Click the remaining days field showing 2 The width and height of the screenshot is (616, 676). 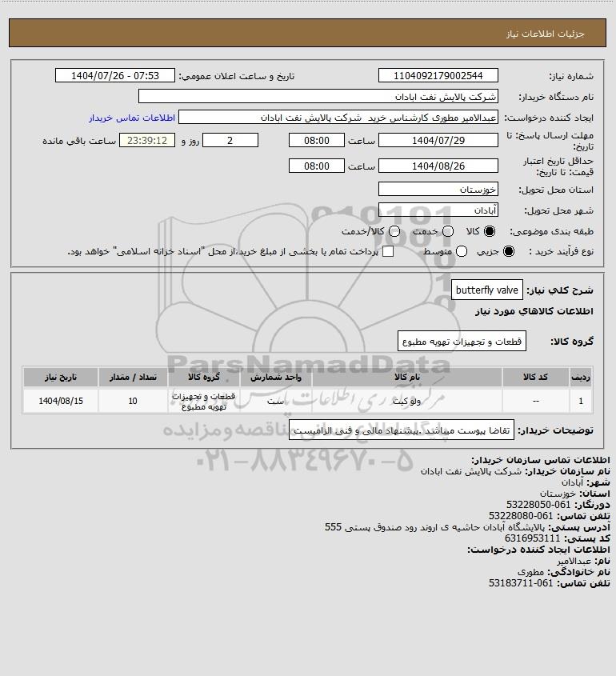point(230,140)
